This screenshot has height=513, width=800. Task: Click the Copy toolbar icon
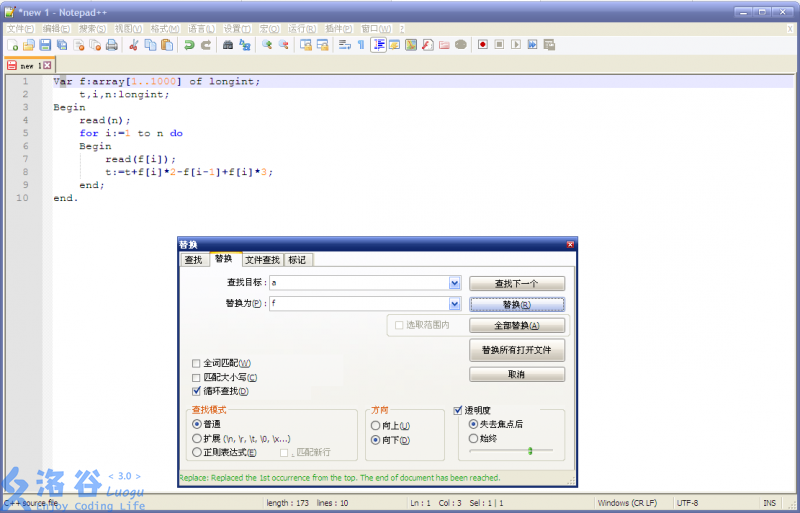(x=150, y=45)
